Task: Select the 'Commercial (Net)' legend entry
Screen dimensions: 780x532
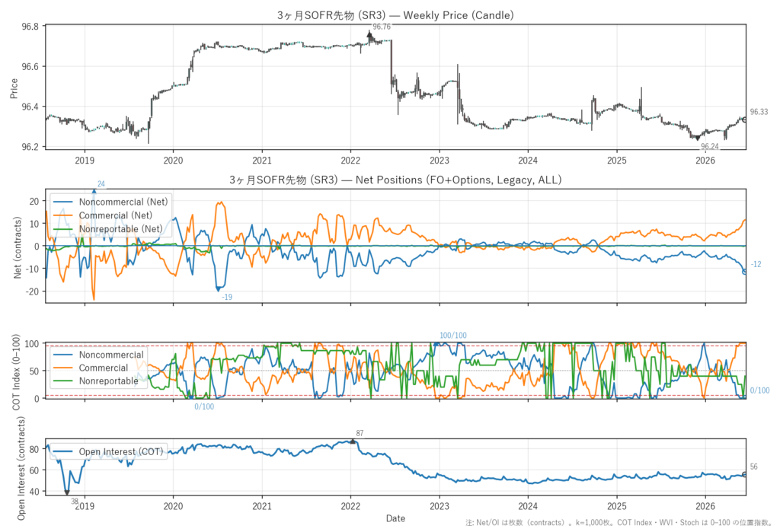Action: [116, 215]
